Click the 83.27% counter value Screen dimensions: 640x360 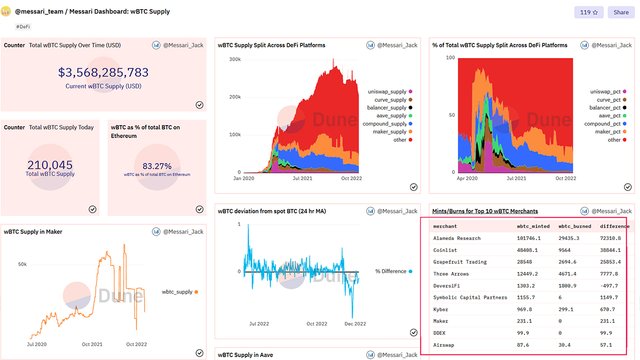click(x=157, y=166)
